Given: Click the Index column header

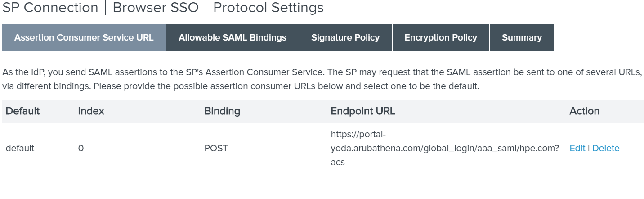Looking at the screenshot, I should (x=91, y=111).
